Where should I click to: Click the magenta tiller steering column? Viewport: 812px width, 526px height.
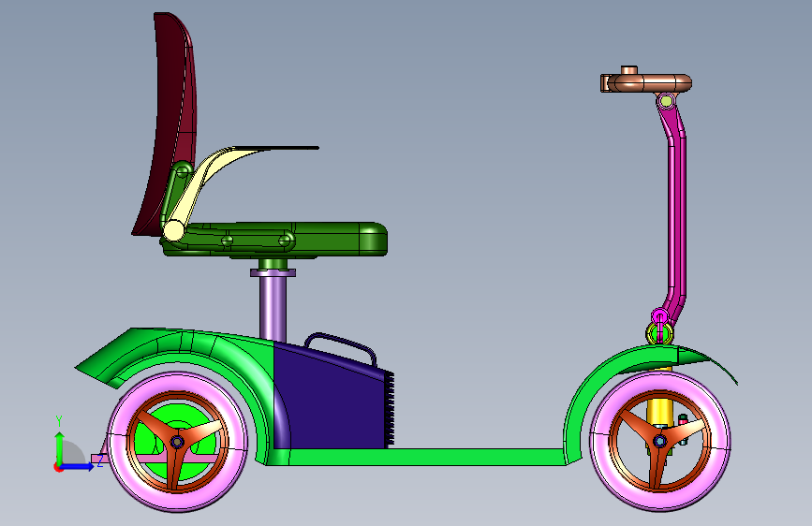(677, 217)
